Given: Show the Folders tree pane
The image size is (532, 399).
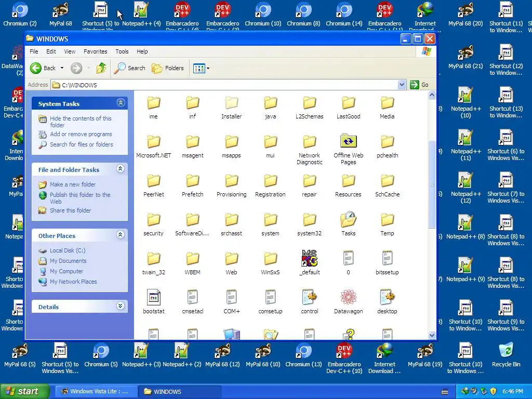Looking at the screenshot, I should (168, 68).
